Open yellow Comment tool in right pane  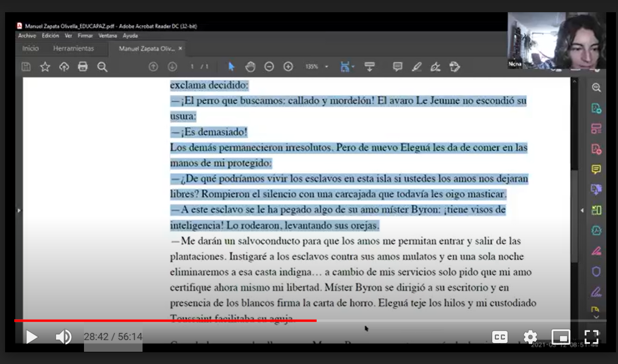pyautogui.click(x=596, y=170)
